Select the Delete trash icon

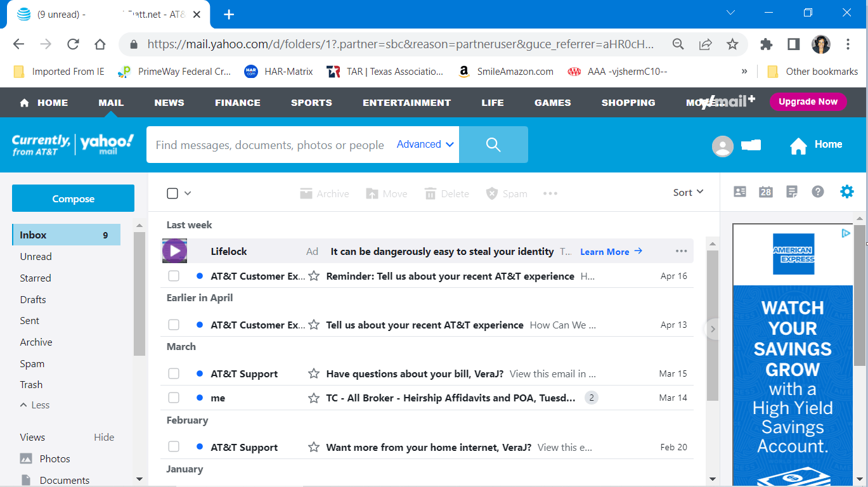point(446,193)
